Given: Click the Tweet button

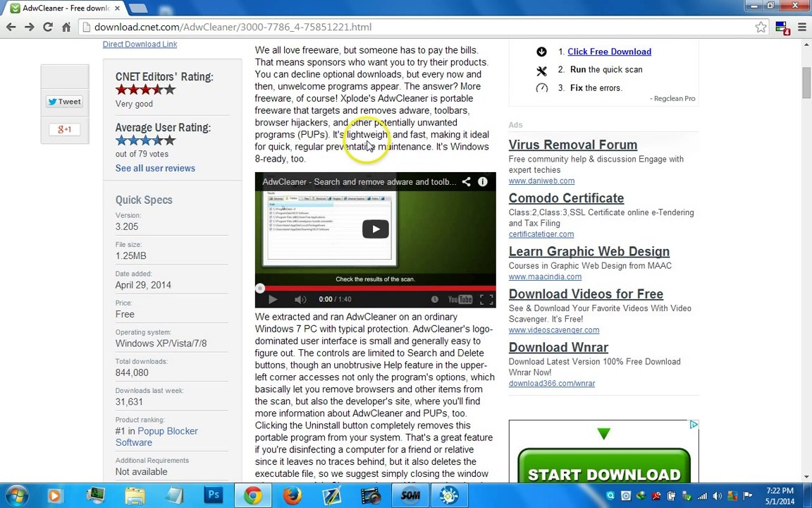Looking at the screenshot, I should click(x=65, y=102).
